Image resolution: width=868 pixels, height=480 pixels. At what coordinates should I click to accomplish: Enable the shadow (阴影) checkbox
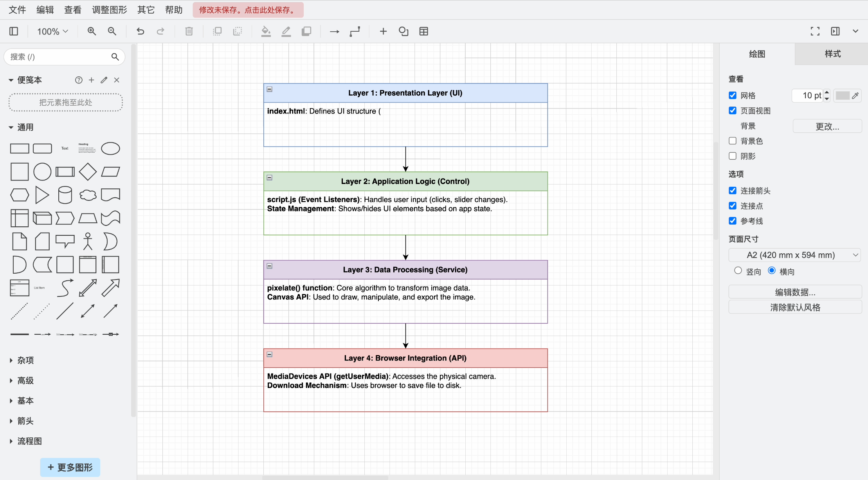(x=733, y=156)
